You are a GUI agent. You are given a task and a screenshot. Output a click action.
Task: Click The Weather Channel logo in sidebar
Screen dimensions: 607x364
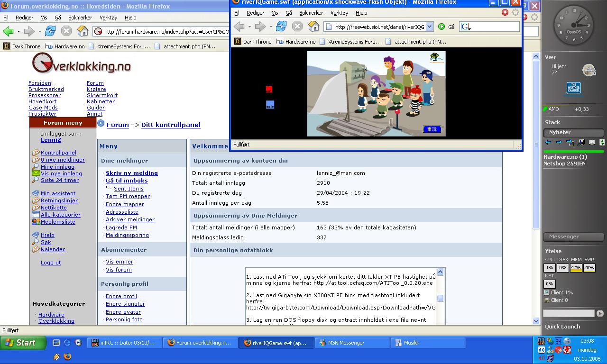coord(574,88)
